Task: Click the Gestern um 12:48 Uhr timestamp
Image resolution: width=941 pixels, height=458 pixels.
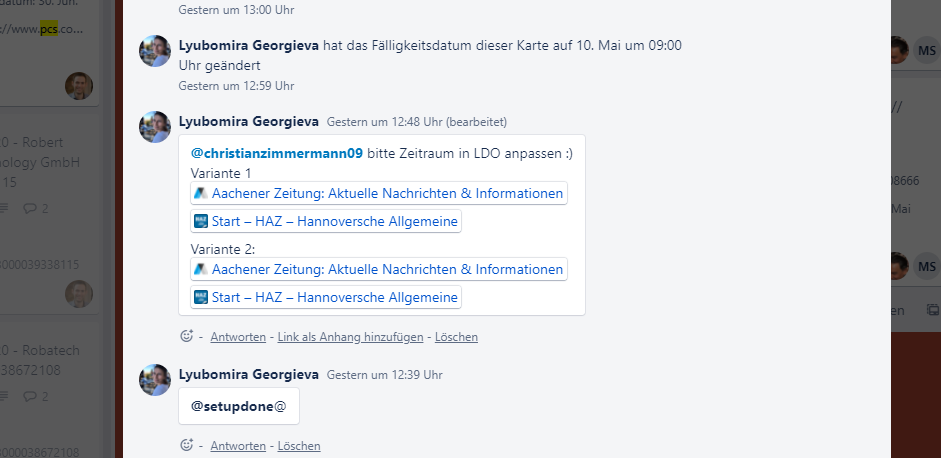Action: click(x=384, y=122)
